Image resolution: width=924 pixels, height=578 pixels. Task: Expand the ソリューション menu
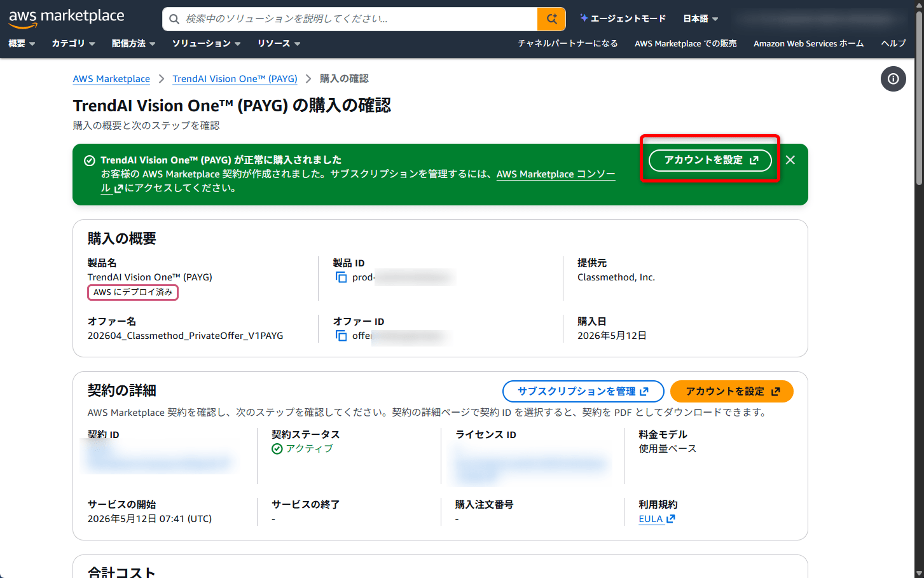[207, 43]
